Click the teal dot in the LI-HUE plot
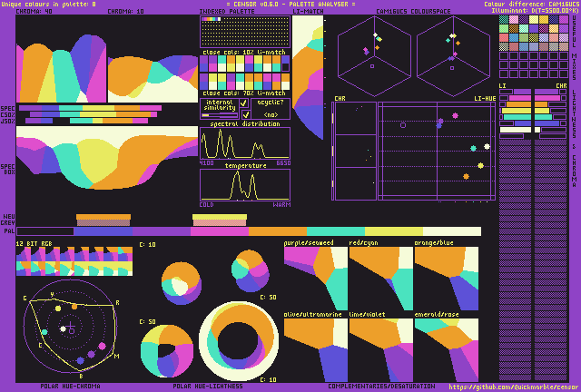This screenshot has height=392, width=581. [473, 148]
